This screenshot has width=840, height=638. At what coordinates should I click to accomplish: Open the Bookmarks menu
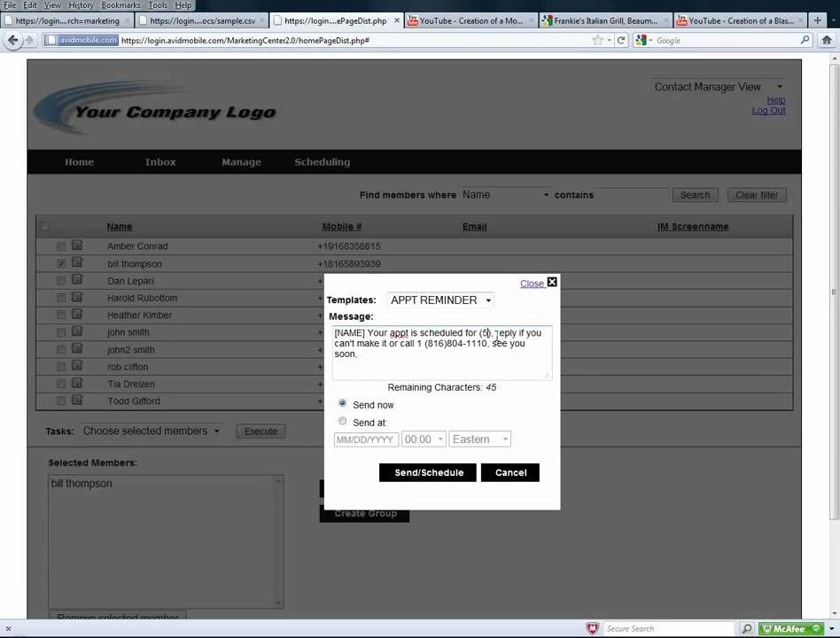pos(121,5)
